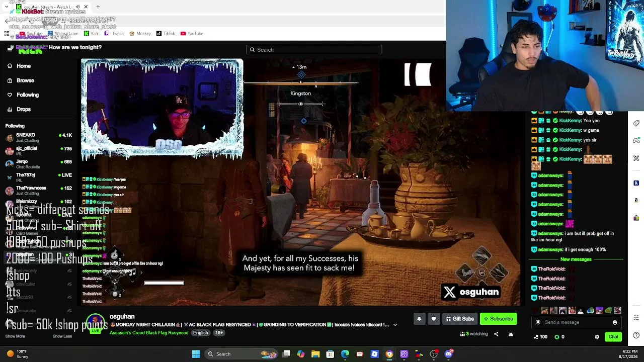
Task: Open the weather widget on the taskbar
Action: tap(18, 354)
